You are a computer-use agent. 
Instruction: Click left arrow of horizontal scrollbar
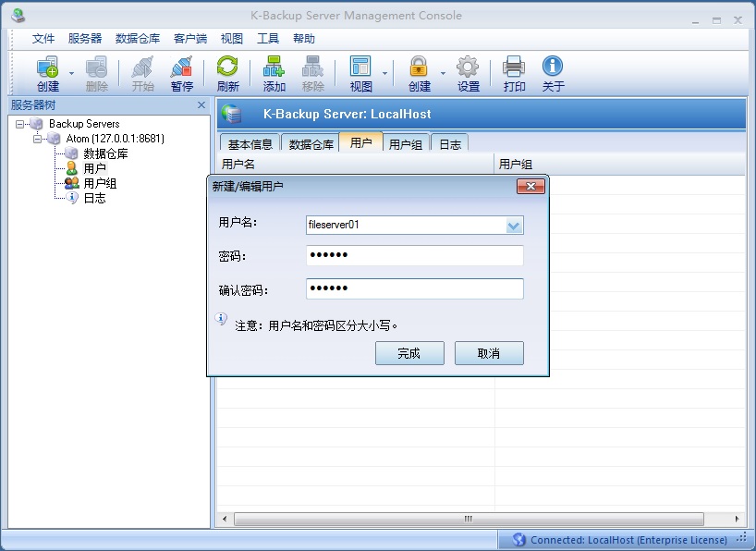coord(225,520)
